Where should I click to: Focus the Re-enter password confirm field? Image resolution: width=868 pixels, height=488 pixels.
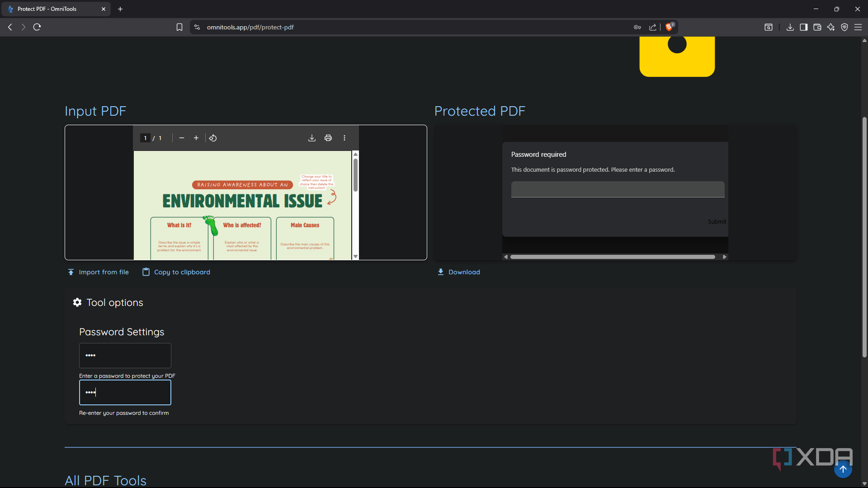[x=125, y=393]
